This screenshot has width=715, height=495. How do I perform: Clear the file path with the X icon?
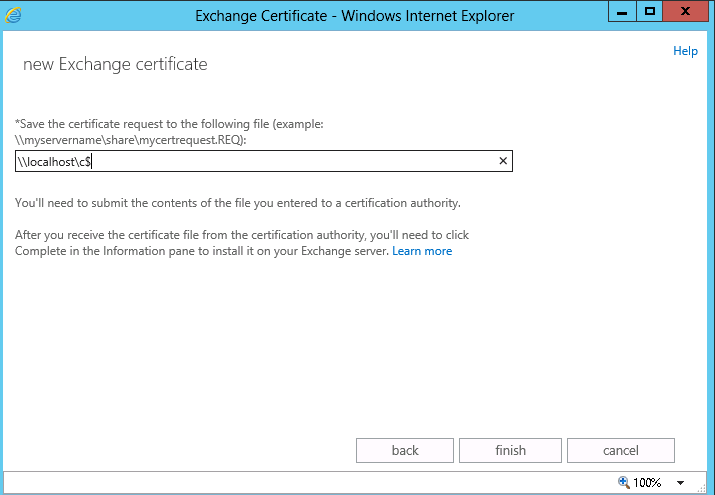(x=503, y=161)
